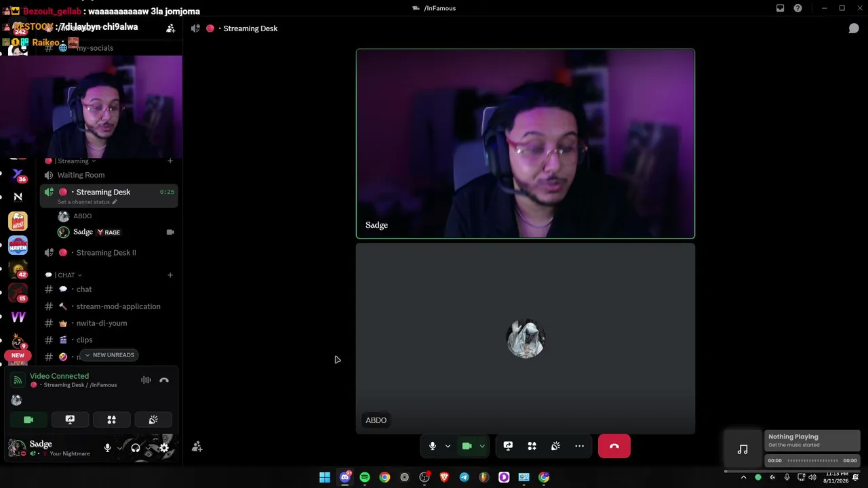Jump to NEW UNREADS
The height and width of the screenshot is (488, 868).
pos(109,355)
